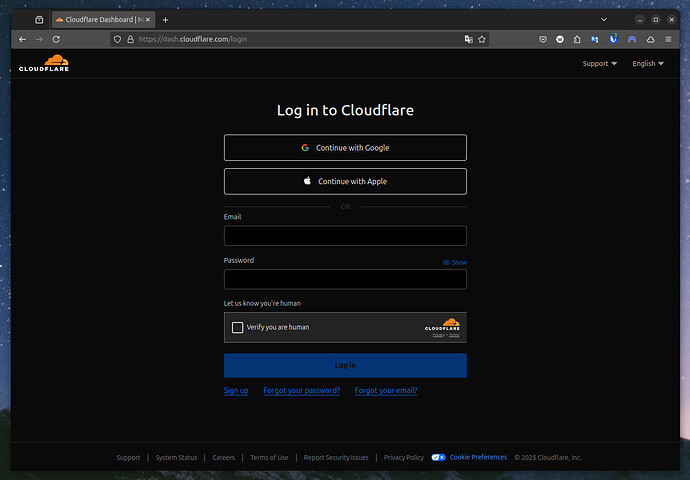690x480 pixels.
Task: Open Report Security Issues footer link
Action: tap(336, 458)
